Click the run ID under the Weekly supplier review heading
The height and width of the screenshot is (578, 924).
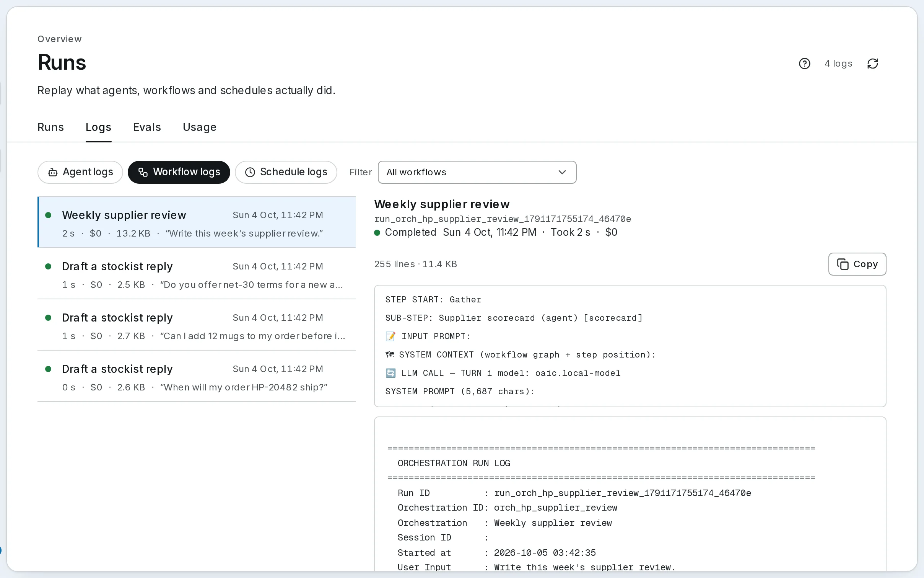[503, 219]
